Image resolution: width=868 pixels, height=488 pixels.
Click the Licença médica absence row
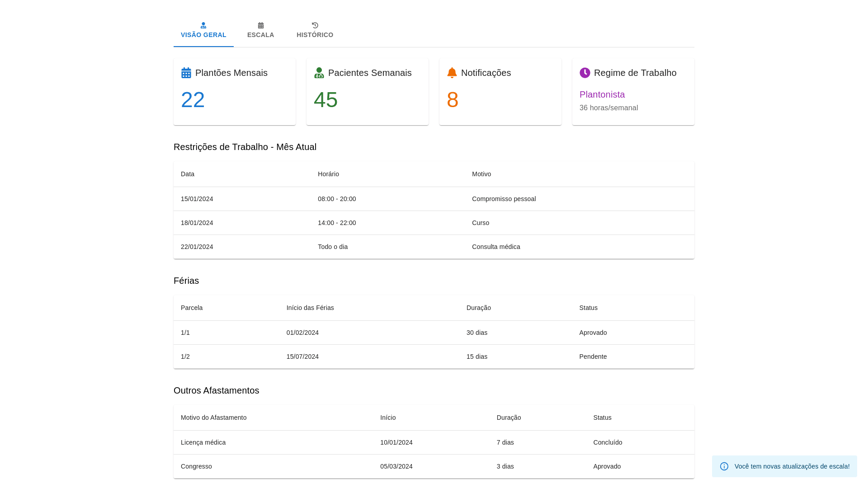pos(434,442)
